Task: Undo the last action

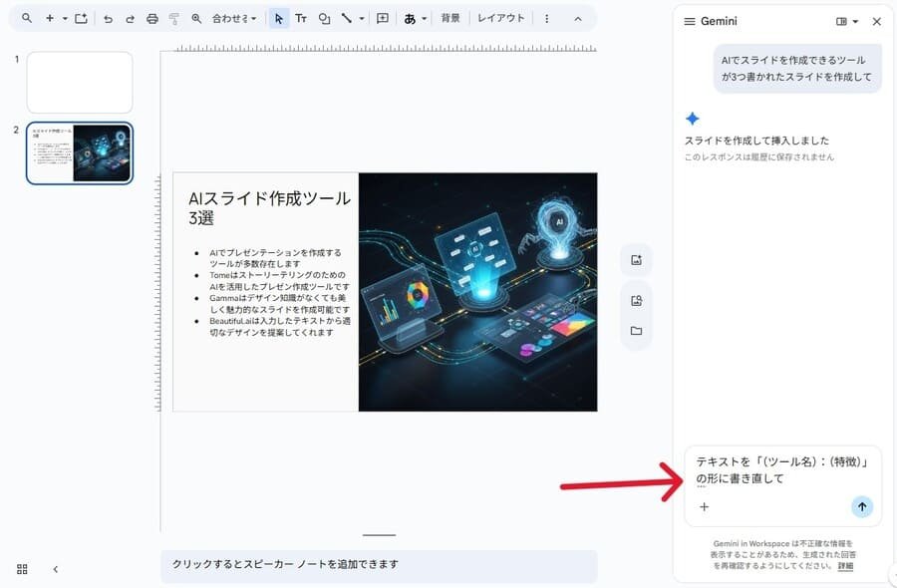Action: (x=110, y=17)
